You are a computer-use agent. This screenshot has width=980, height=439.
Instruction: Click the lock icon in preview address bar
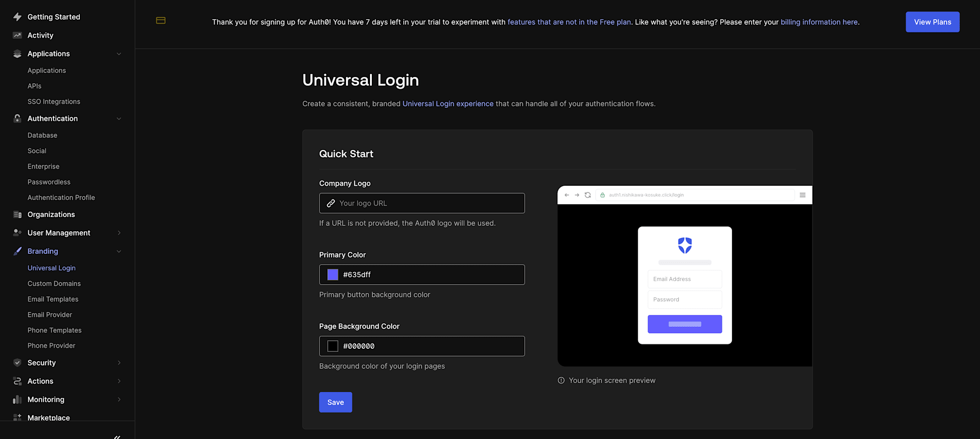pyautogui.click(x=602, y=195)
